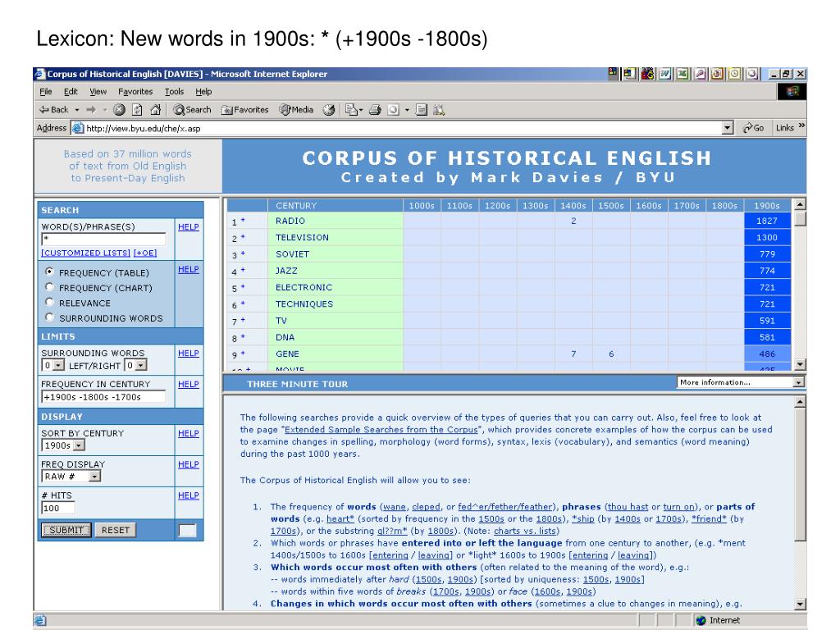Expand the TELEVISION row using its plus marker
840x630 pixels.
(x=243, y=236)
